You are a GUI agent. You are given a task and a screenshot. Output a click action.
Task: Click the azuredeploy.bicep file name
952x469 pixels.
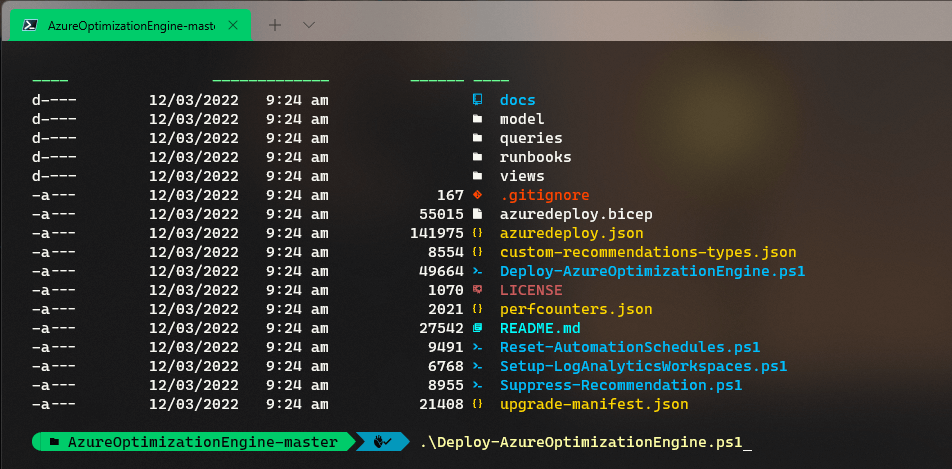click(576, 214)
